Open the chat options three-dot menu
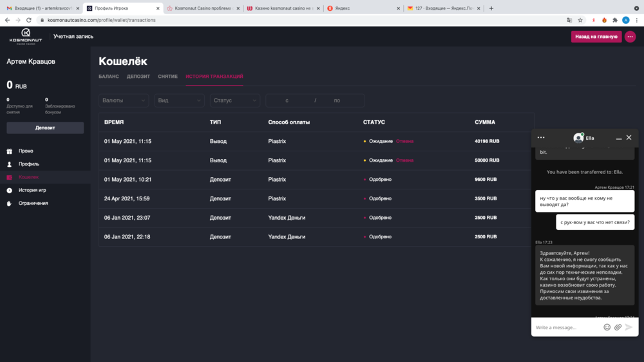 [x=541, y=137]
